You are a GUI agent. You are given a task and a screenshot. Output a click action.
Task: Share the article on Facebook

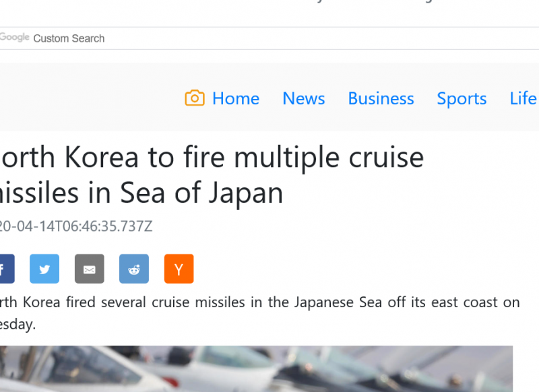coord(5,269)
